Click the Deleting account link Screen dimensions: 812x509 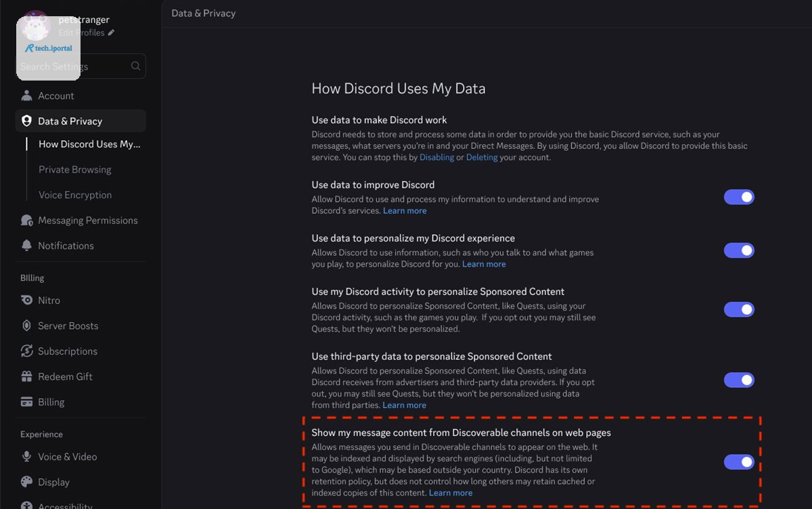point(482,157)
